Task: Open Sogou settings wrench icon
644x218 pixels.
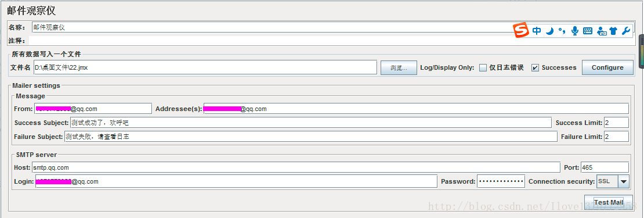Action: pyautogui.click(x=626, y=30)
